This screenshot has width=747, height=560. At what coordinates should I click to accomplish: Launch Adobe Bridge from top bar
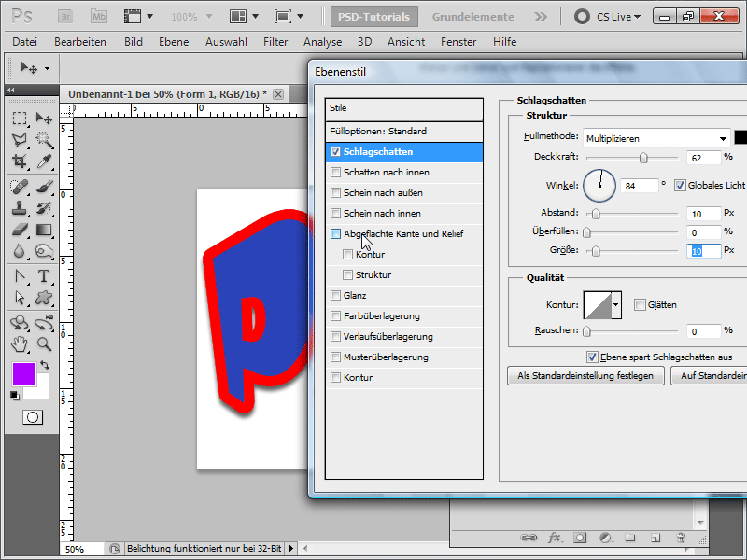coord(65,17)
